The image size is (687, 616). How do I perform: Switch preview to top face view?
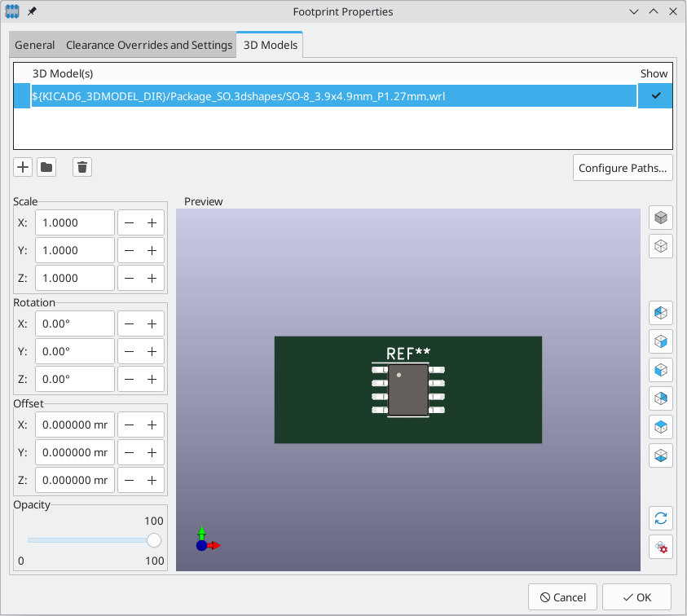tap(661, 427)
